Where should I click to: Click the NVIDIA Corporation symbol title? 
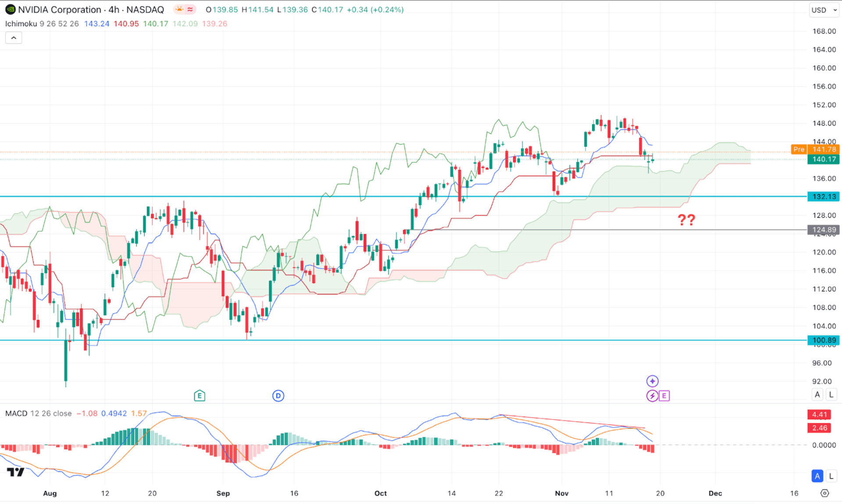coord(91,10)
